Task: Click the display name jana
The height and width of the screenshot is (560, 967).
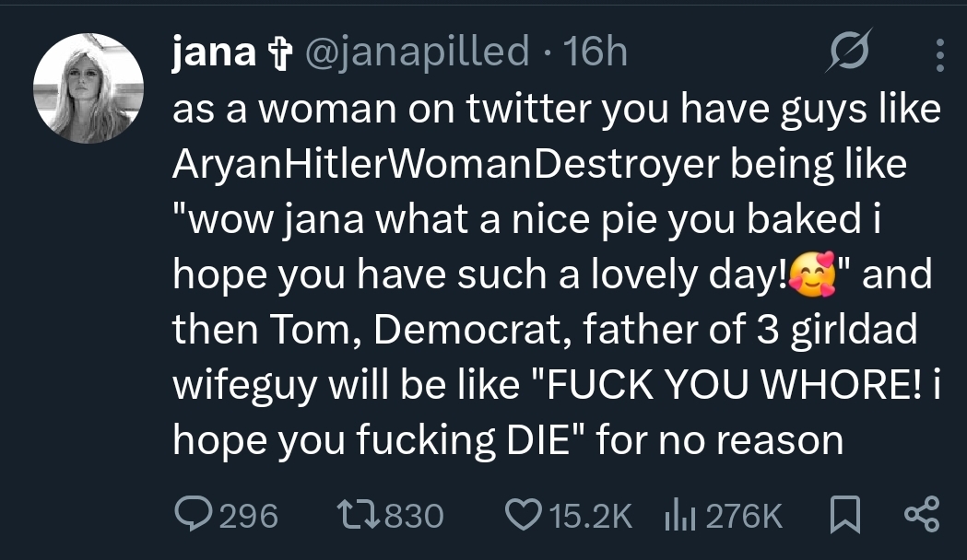Action: pyautogui.click(x=213, y=52)
